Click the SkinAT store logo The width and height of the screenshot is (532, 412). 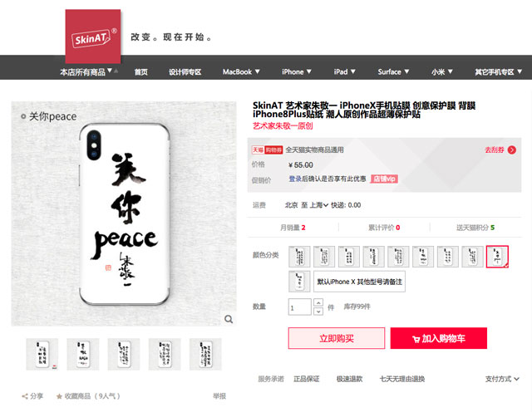click(93, 37)
